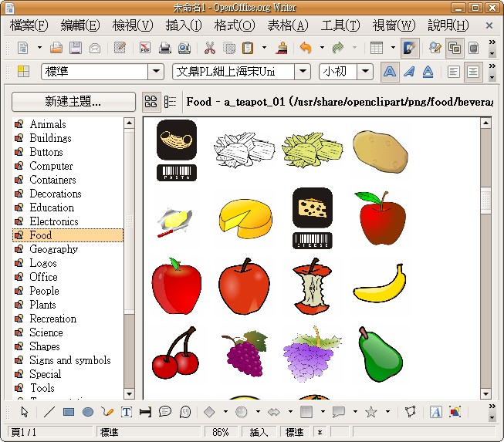504x442 pixels.
Task: Expand the Table insert dropdown arrow
Action: click(393, 48)
